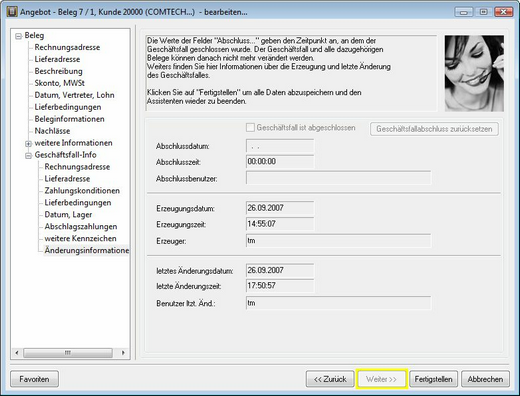Image resolution: width=520 pixels, height=396 pixels.
Task: Select Lieferbedingungen under Beleg
Action: [x=68, y=107]
